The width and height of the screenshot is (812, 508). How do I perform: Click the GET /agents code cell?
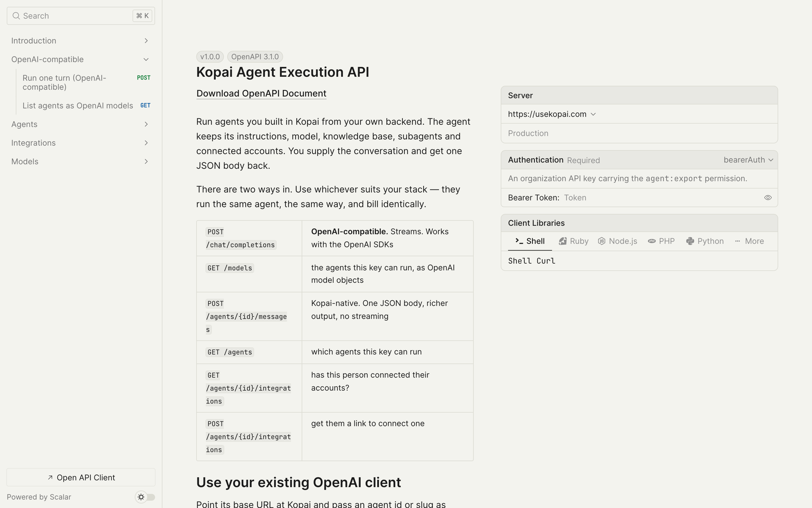(230, 352)
